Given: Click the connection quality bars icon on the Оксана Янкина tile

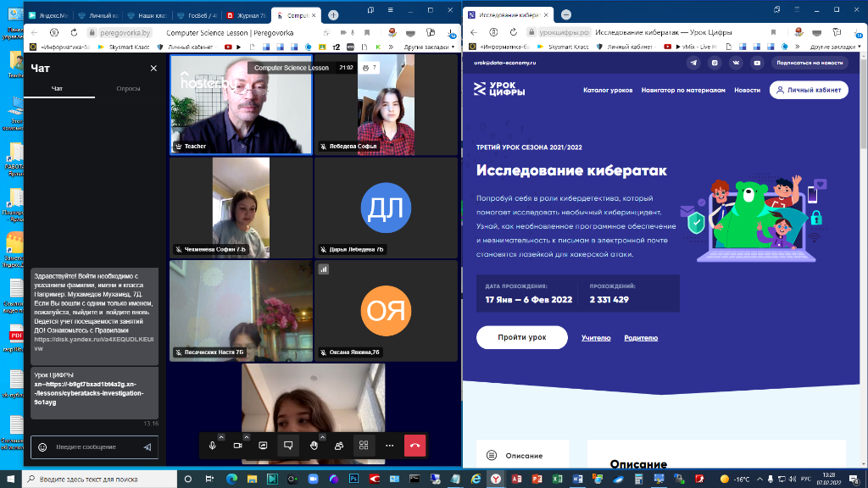Looking at the screenshot, I should click(324, 269).
